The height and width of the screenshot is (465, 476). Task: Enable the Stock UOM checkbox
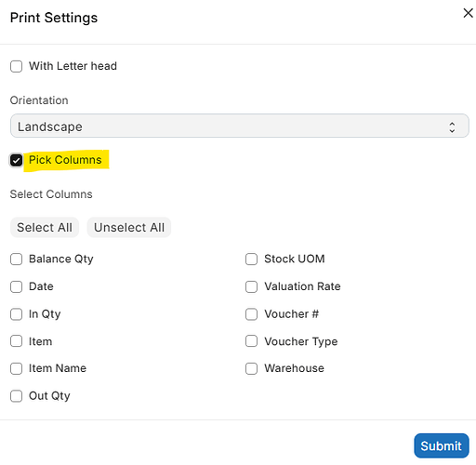[251, 259]
